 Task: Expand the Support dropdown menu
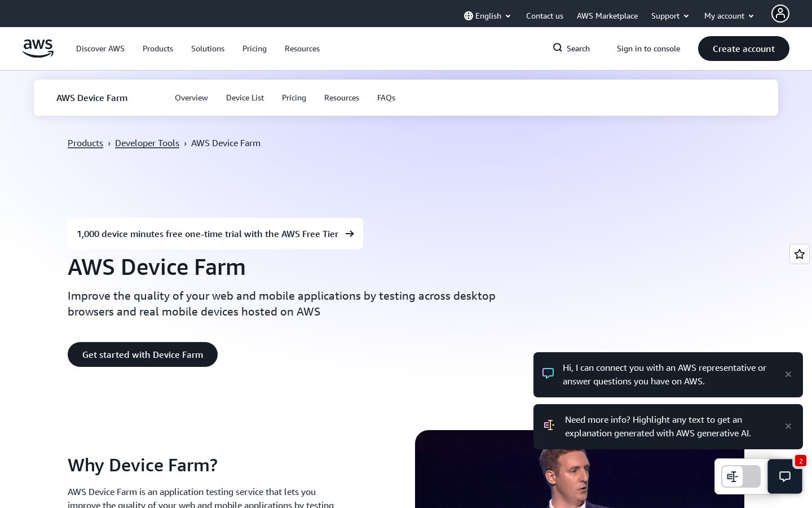[670, 16]
